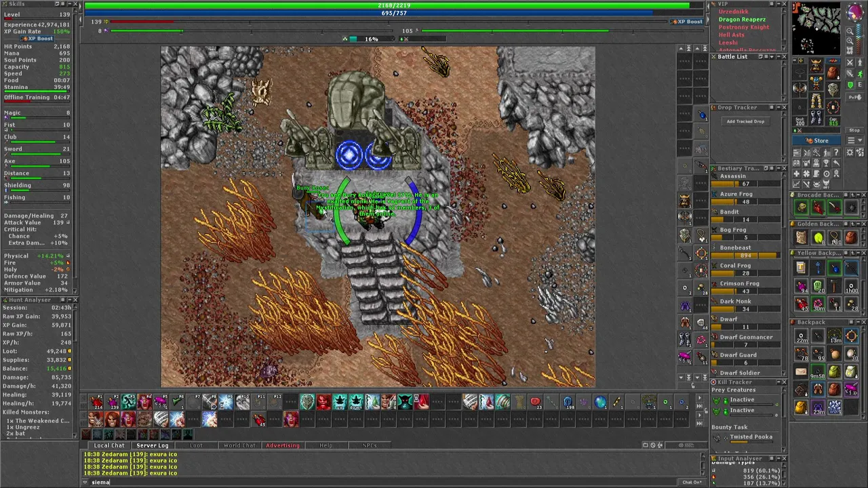Click the Chat On button

(x=691, y=483)
